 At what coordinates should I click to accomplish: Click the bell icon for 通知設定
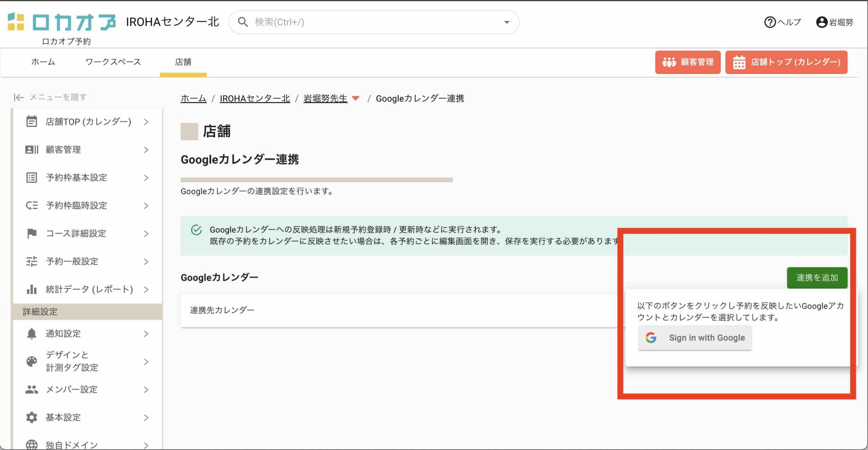coord(32,334)
